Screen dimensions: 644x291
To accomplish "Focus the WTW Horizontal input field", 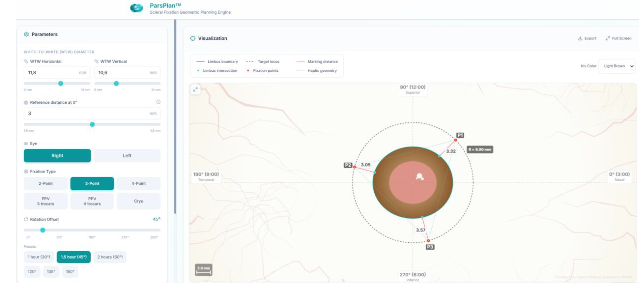I will coord(57,73).
